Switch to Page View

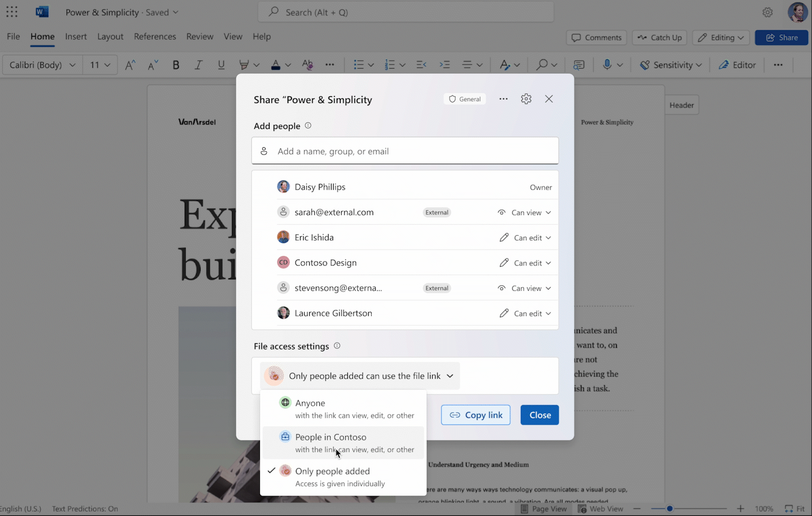coord(543,509)
